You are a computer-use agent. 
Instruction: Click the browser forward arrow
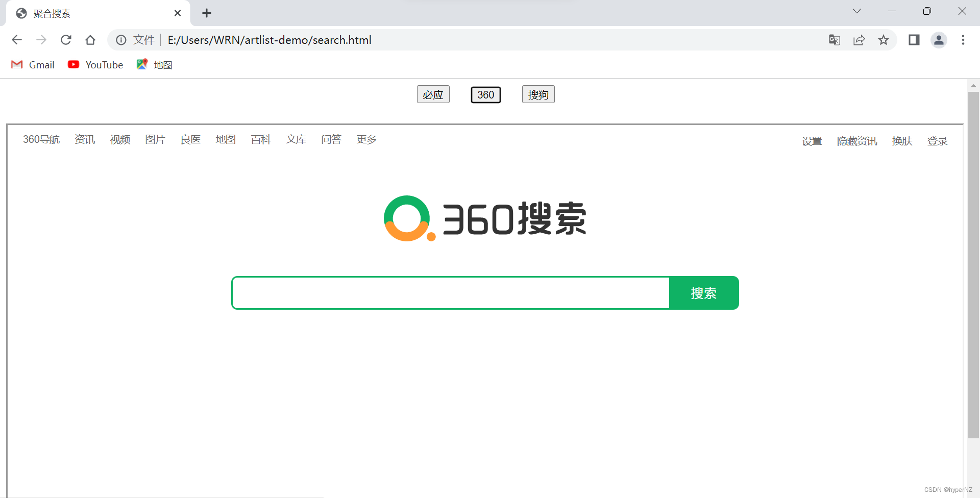[41, 40]
